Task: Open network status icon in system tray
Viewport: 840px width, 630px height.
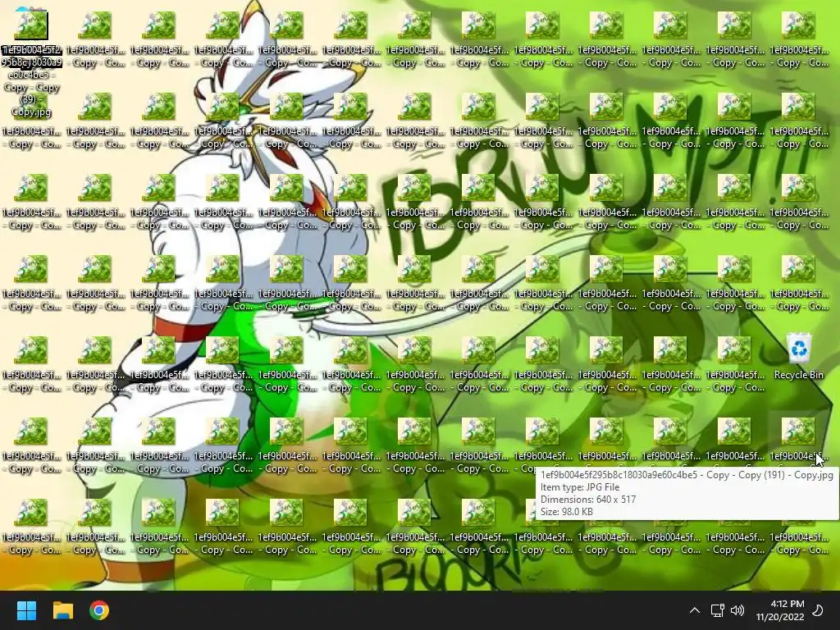Action: (717, 610)
